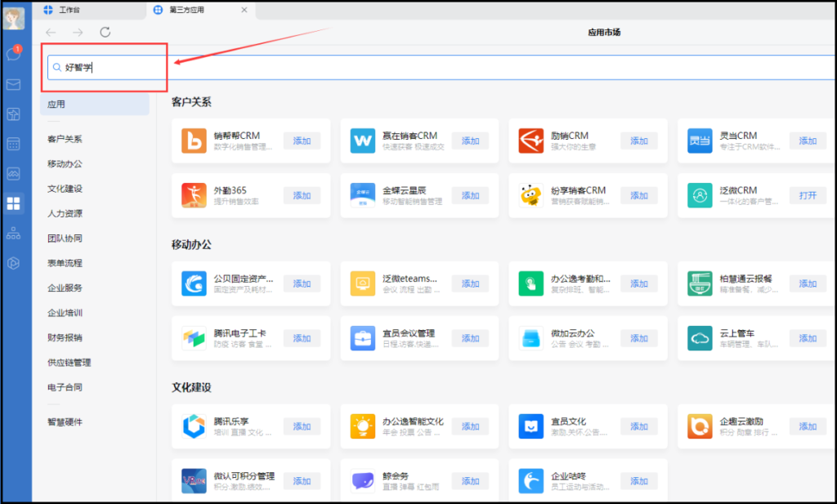Click the 外勤365 app icon
The height and width of the screenshot is (504, 837).
click(x=194, y=195)
